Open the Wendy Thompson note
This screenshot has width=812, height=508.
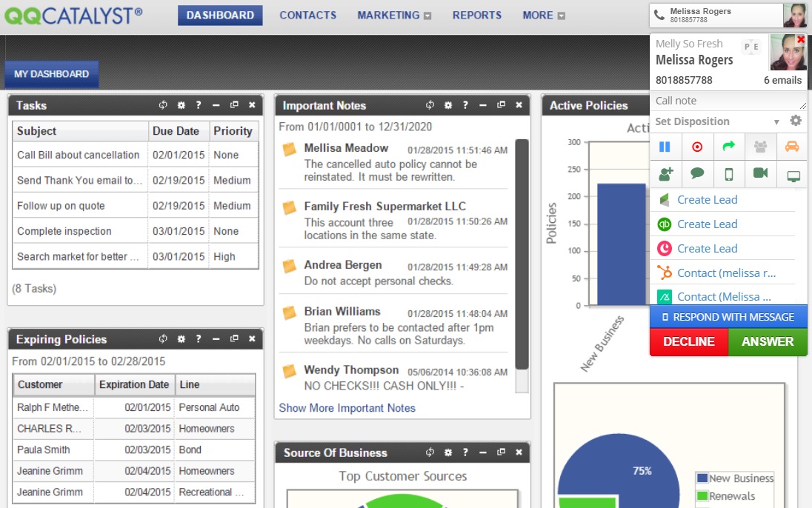(351, 370)
